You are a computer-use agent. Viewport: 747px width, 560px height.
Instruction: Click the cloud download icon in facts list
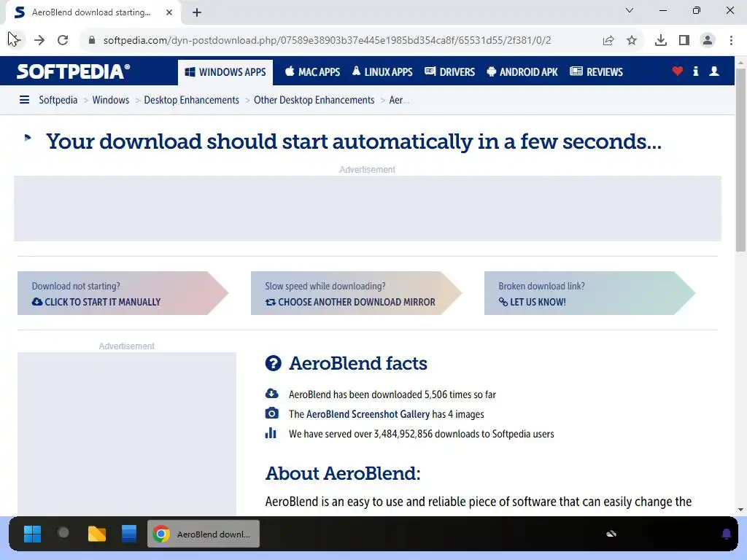tap(271, 393)
